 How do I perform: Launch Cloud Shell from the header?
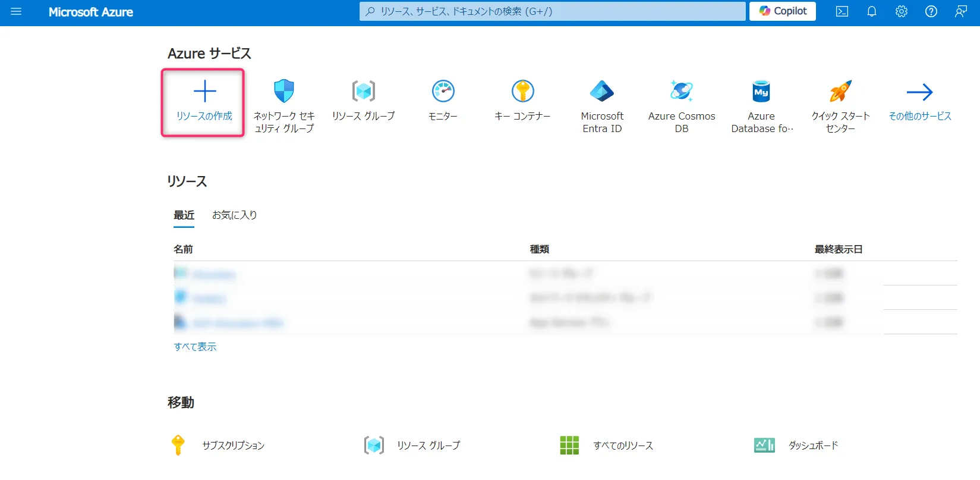842,11
